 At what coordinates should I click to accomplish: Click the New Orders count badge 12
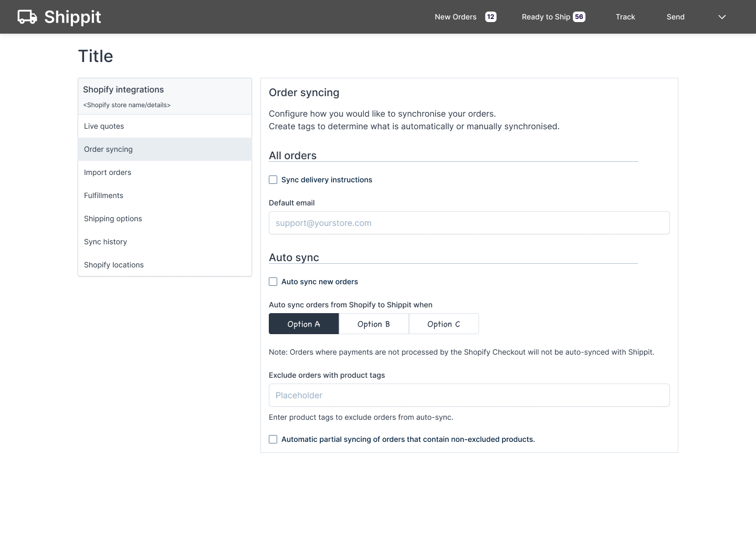tap(490, 17)
